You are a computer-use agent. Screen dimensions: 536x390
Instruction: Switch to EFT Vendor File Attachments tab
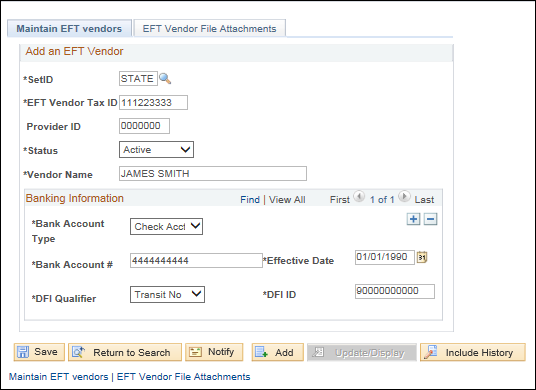coord(210,28)
